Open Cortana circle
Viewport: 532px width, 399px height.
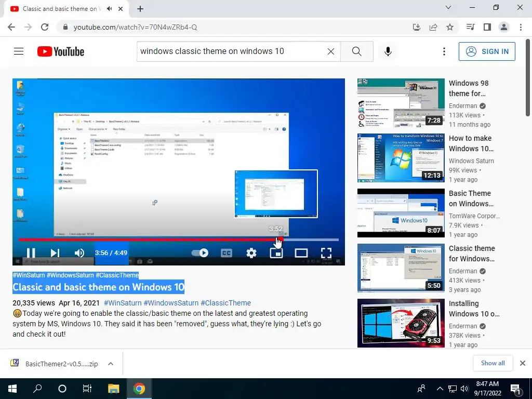[x=62, y=389]
